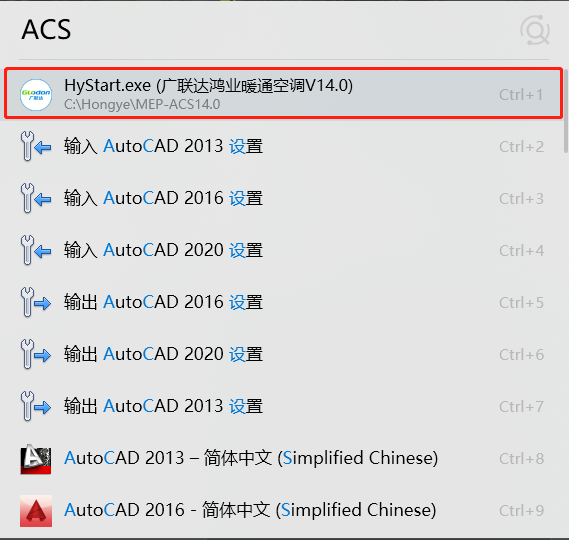Click the red AutoCAD 2016 application icon
Image resolution: width=569 pixels, height=540 pixels.
click(x=36, y=511)
